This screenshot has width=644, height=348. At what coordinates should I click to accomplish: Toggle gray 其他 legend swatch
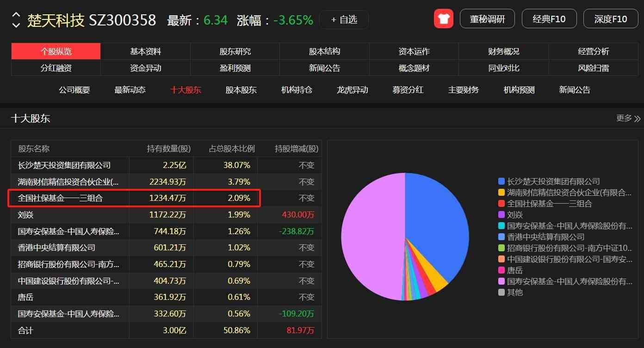coord(502,292)
